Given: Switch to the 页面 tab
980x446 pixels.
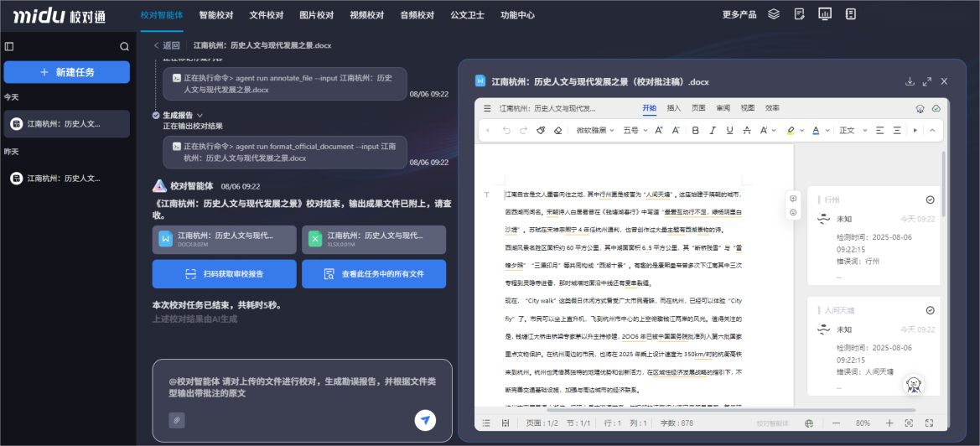Looking at the screenshot, I should [x=698, y=108].
